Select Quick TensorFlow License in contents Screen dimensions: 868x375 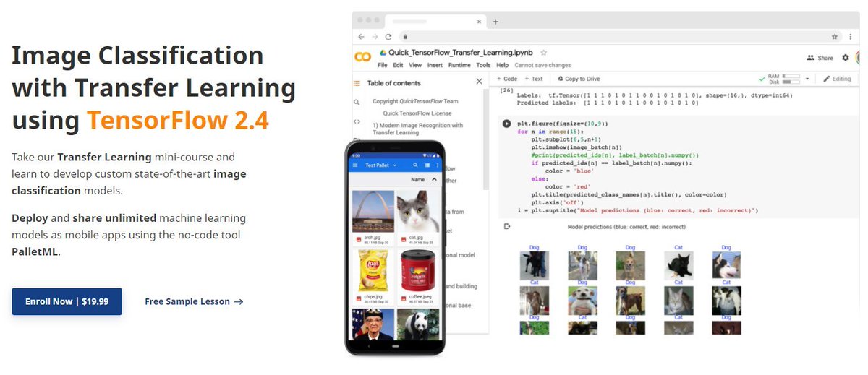[x=417, y=113]
